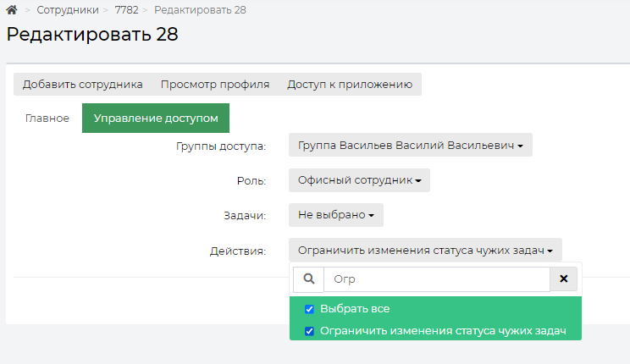Open the 'Сотрудники' breadcrumb link
This screenshot has width=630, height=364.
click(x=68, y=10)
